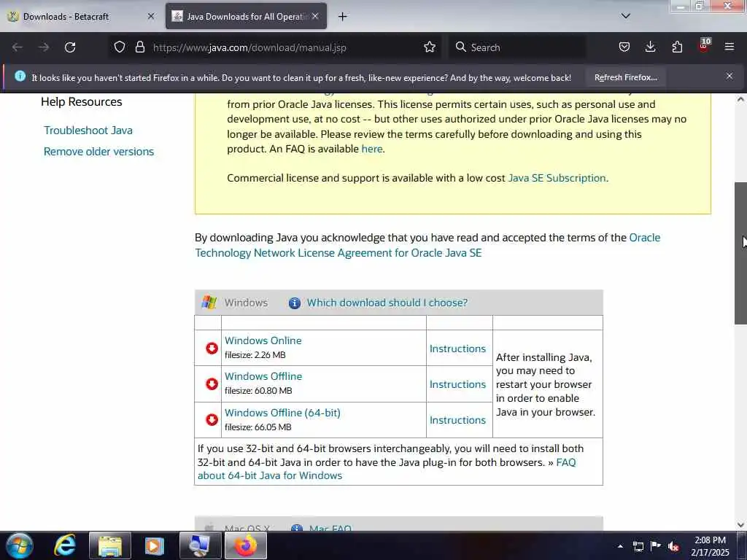Image resolution: width=747 pixels, height=560 pixels.
Task: Download Windows Offline (64-bit) link
Action: tap(282, 413)
